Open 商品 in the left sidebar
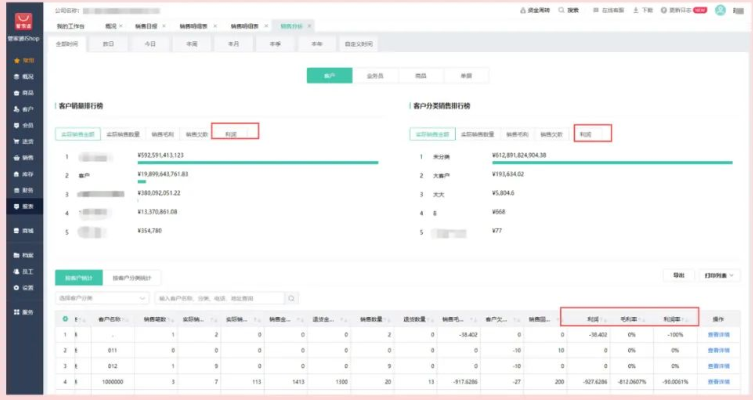This screenshot has width=753, height=400. 24,92
